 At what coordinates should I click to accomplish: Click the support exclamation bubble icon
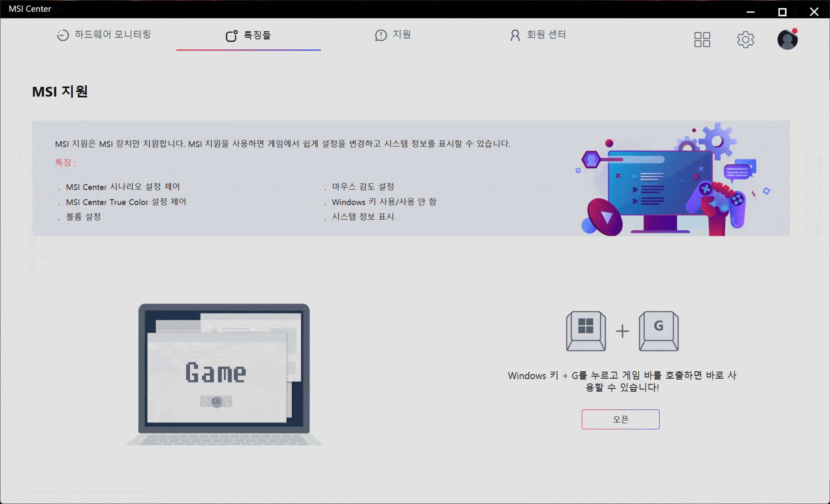tap(381, 35)
